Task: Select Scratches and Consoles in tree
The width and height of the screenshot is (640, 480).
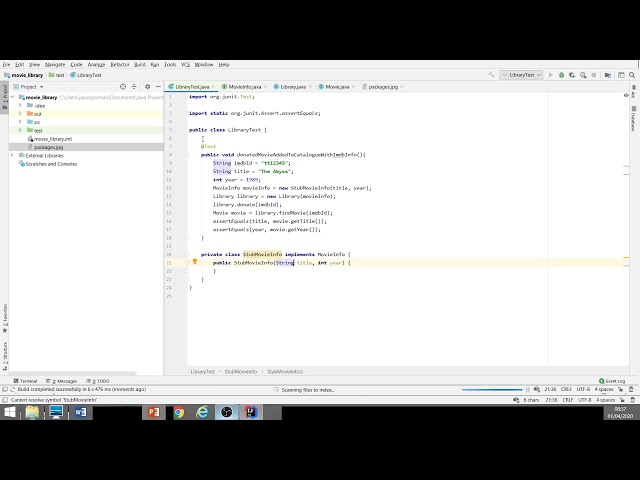Action: (x=48, y=164)
